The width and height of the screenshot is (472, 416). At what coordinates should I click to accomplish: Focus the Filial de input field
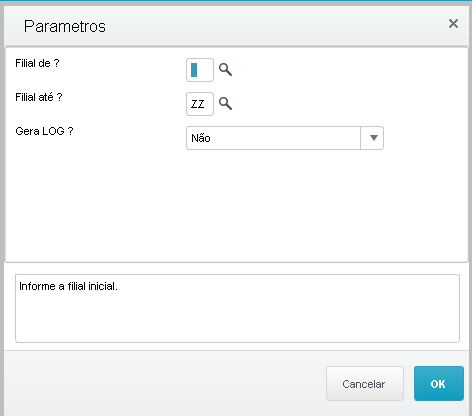pyautogui.click(x=200, y=70)
